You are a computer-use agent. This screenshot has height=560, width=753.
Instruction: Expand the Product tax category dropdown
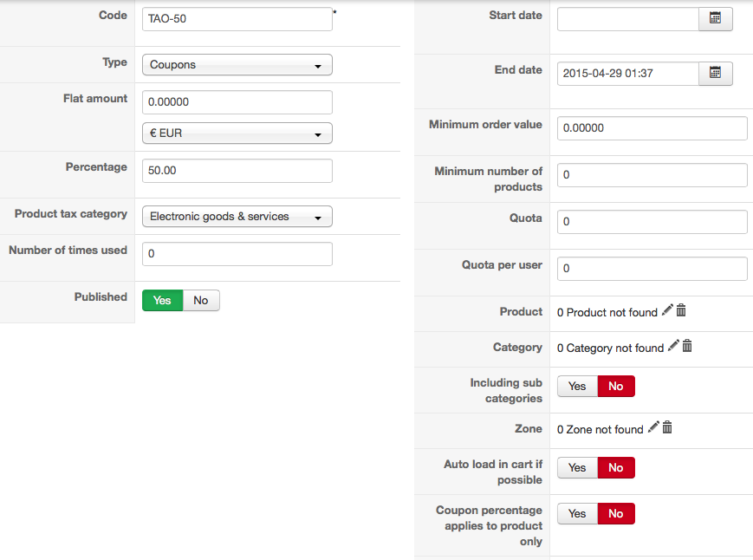237,217
